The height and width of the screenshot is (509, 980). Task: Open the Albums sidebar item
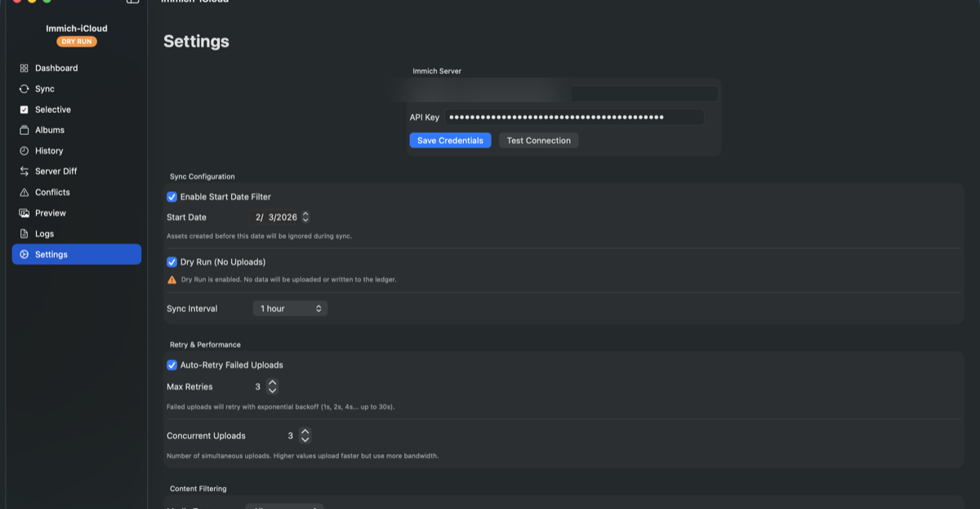[77, 130]
